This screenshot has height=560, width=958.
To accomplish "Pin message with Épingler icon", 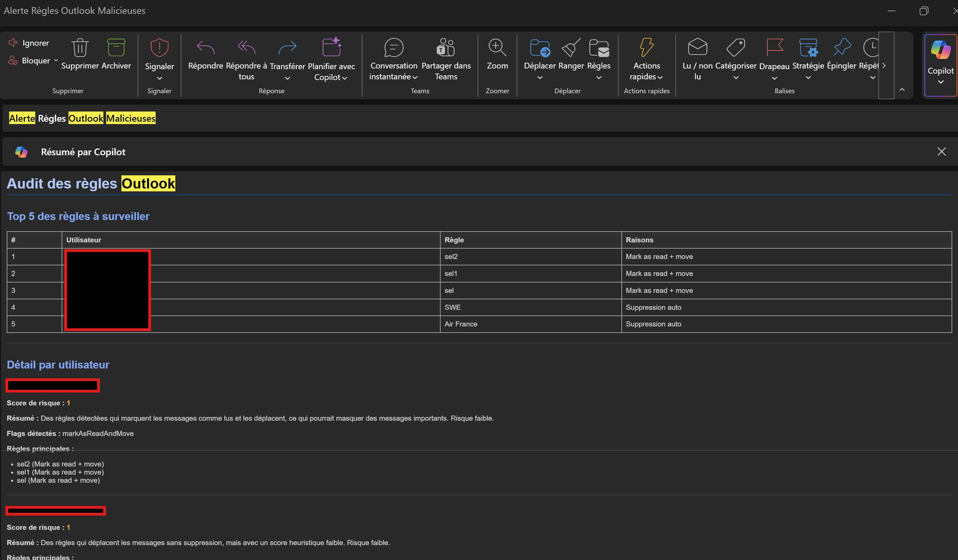I will [x=841, y=48].
